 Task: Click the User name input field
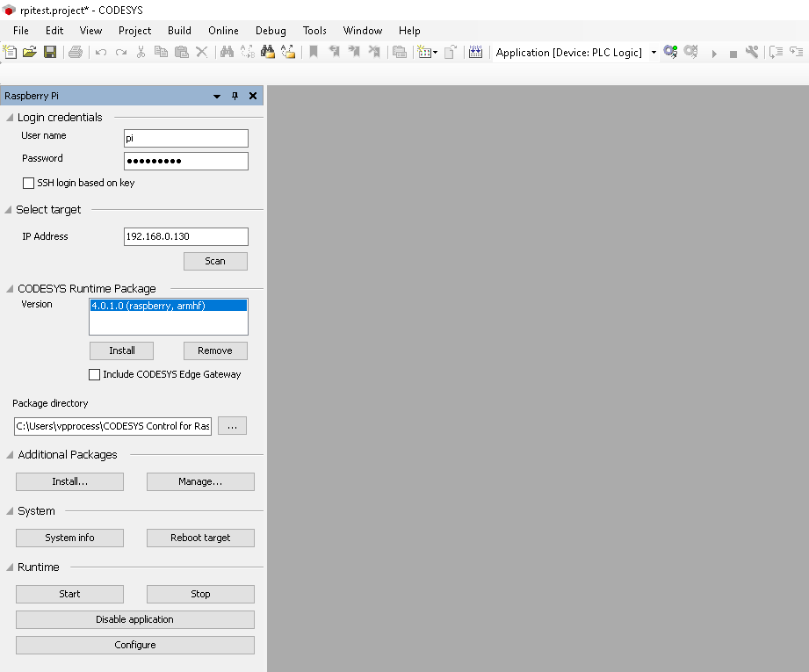tap(185, 138)
